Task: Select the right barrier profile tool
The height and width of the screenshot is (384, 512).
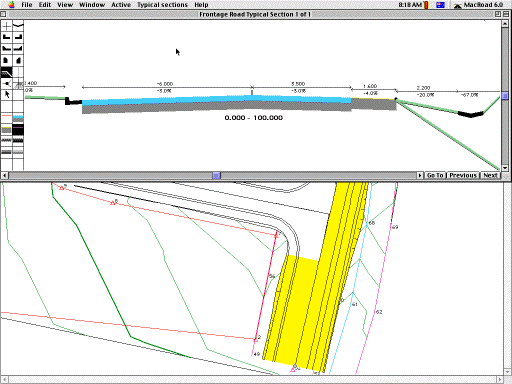Action: pyautogui.click(x=18, y=60)
